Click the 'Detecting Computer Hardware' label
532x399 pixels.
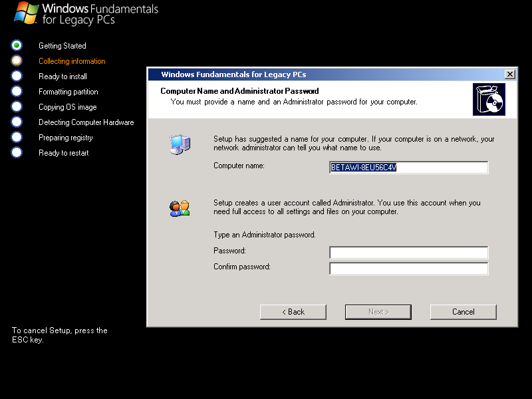pos(86,122)
